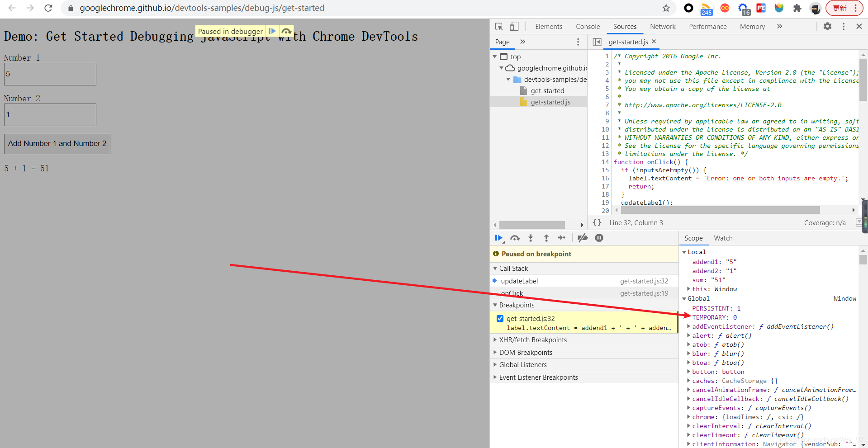Click the Number 2 input field
Image resolution: width=868 pixels, height=448 pixels.
[50, 115]
